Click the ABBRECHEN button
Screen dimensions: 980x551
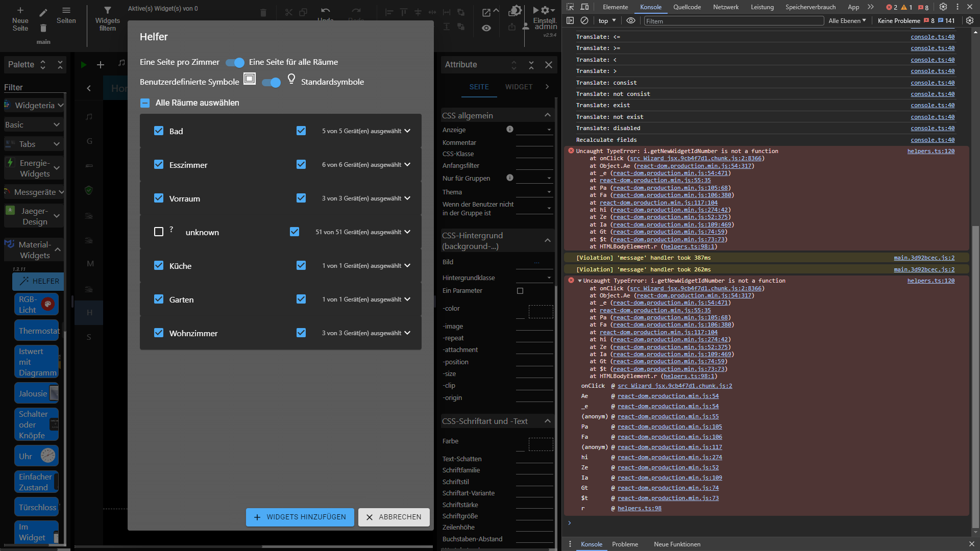394,517
